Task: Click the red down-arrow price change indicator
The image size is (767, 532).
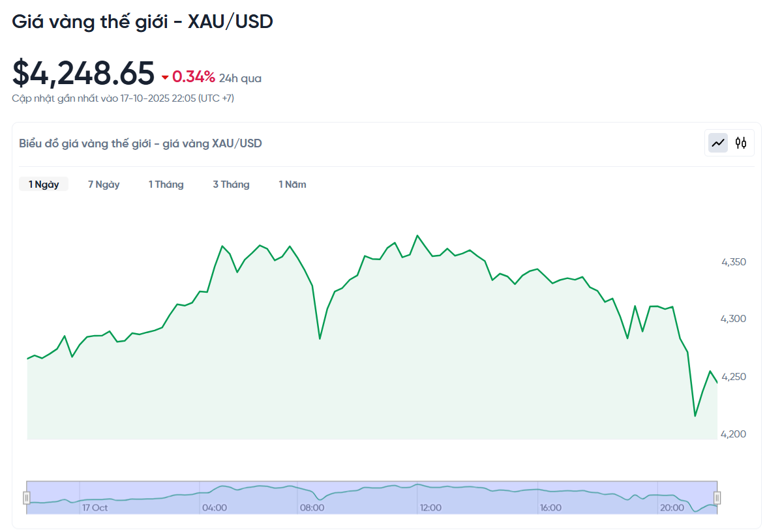Action: tap(165, 78)
